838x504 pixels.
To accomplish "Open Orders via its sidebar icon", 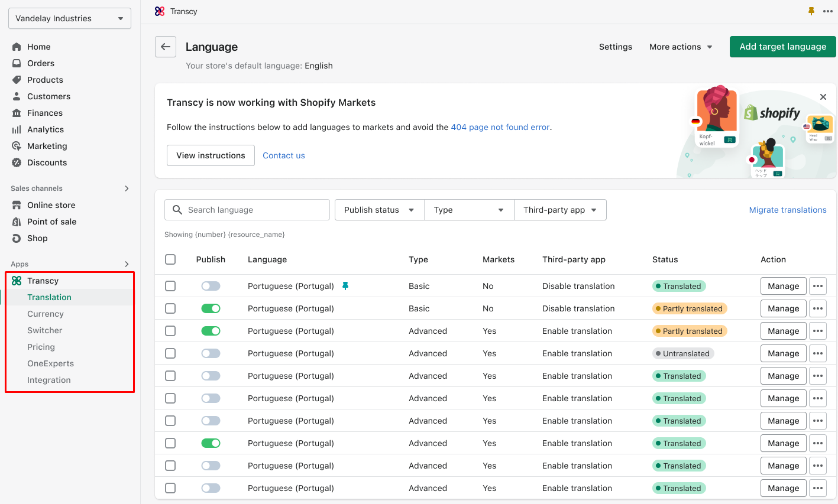I will [x=17, y=63].
